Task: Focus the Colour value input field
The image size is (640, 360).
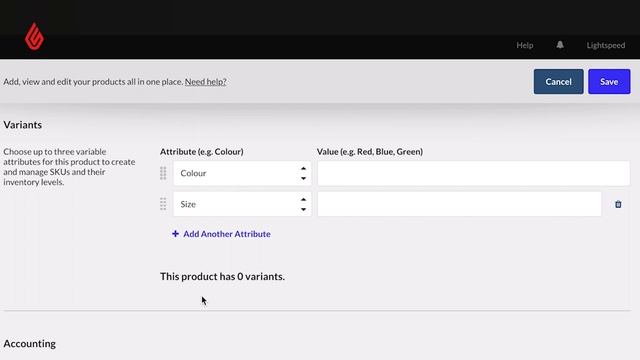Action: pos(473,173)
